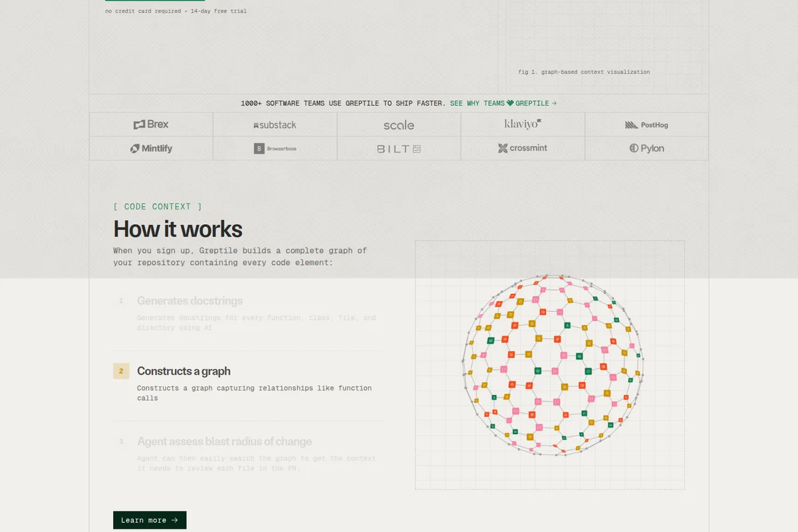This screenshot has height=532, width=798.
Task: Click the Learn more button
Action: click(x=150, y=519)
